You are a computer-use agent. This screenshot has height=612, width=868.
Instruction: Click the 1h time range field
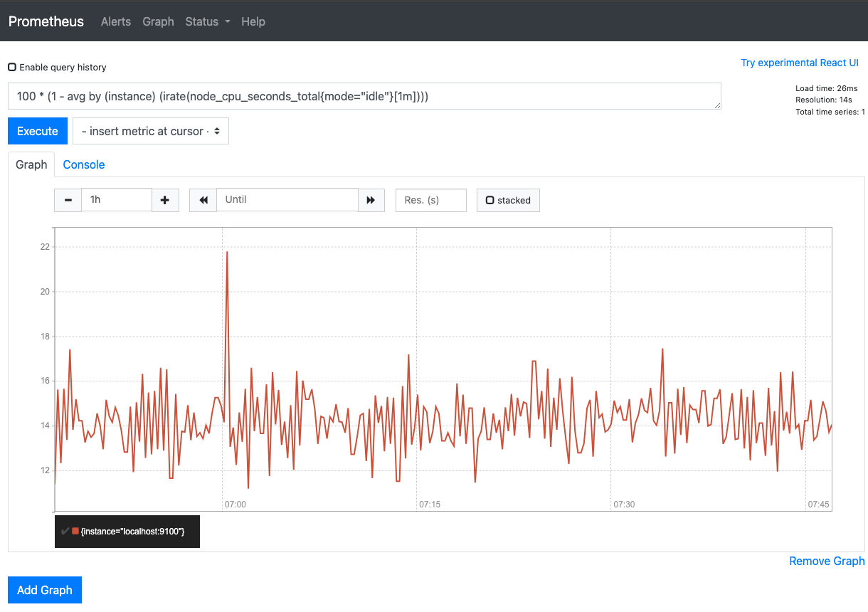(117, 200)
